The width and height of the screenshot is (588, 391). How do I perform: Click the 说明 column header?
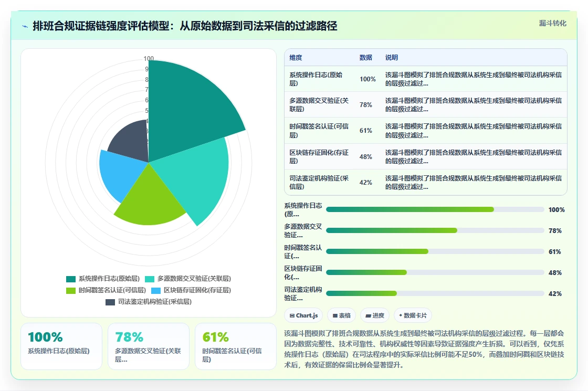[x=392, y=57]
